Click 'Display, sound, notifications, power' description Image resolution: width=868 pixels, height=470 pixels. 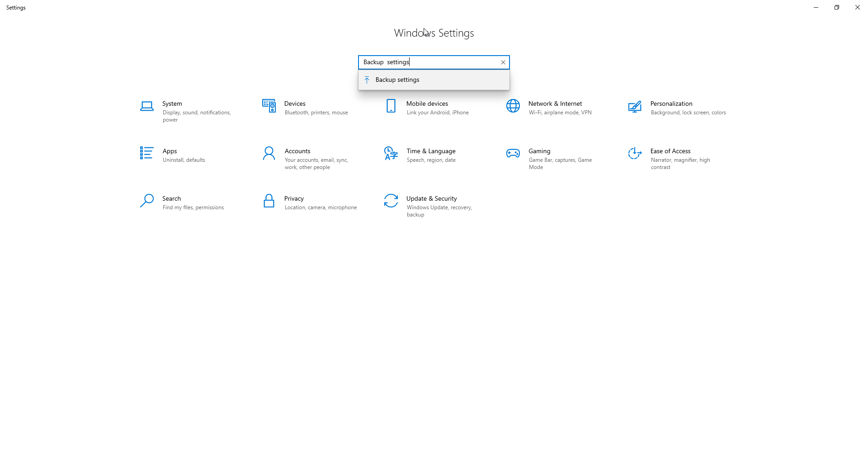pos(197,116)
